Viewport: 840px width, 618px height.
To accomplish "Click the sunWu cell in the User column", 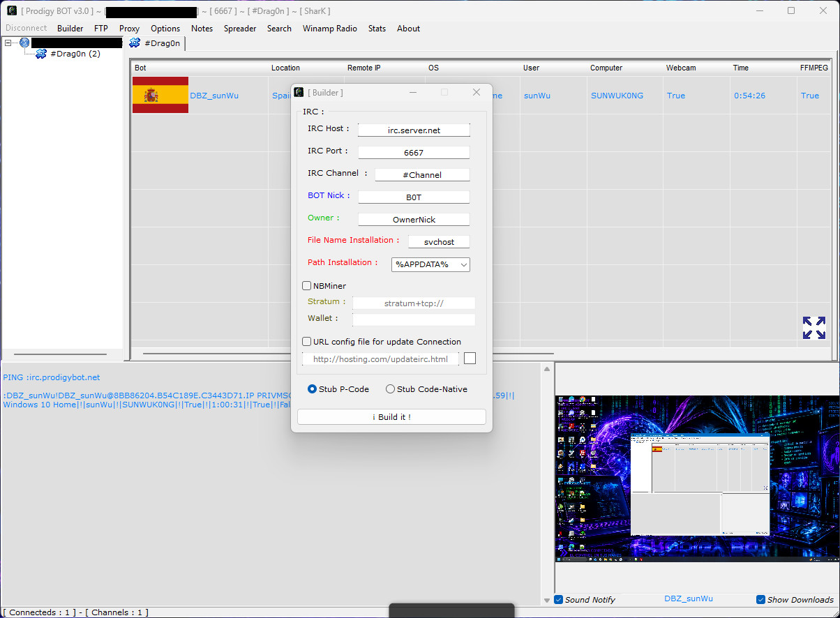I will pyautogui.click(x=537, y=96).
